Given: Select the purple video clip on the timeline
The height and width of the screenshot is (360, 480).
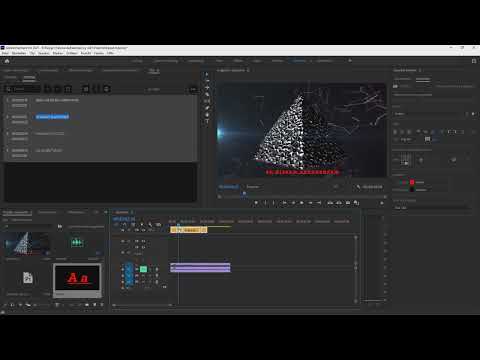Looking at the screenshot, I should pos(200,268).
